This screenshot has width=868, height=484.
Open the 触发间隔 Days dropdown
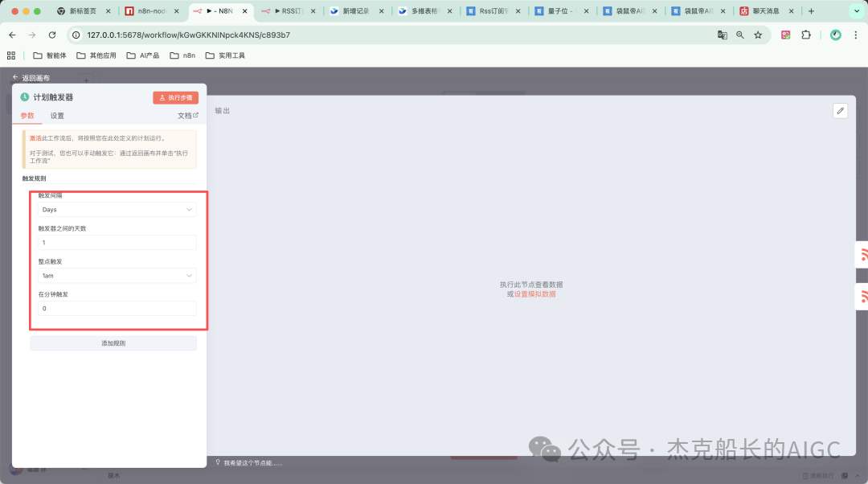click(x=117, y=210)
